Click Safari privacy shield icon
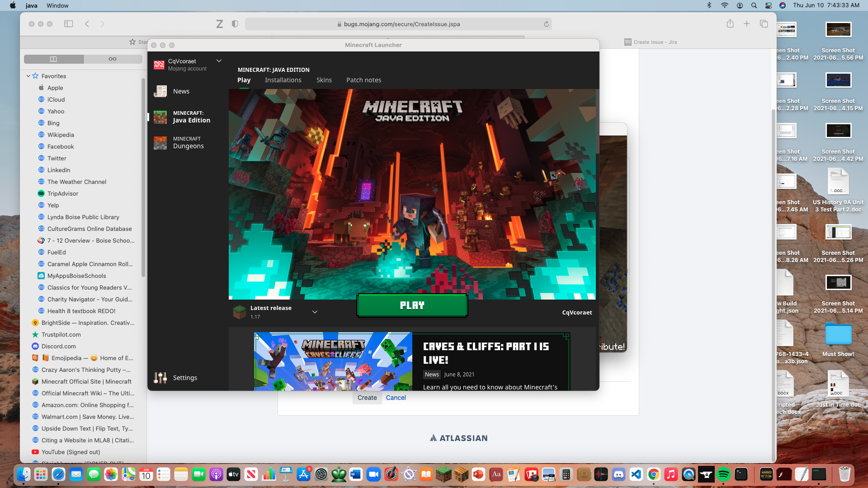 pos(235,24)
